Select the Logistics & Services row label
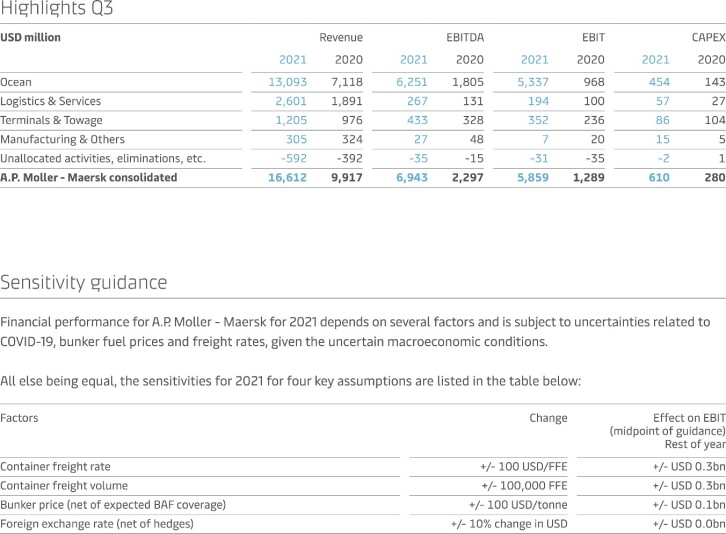This screenshot has width=726, height=534. tap(50, 101)
